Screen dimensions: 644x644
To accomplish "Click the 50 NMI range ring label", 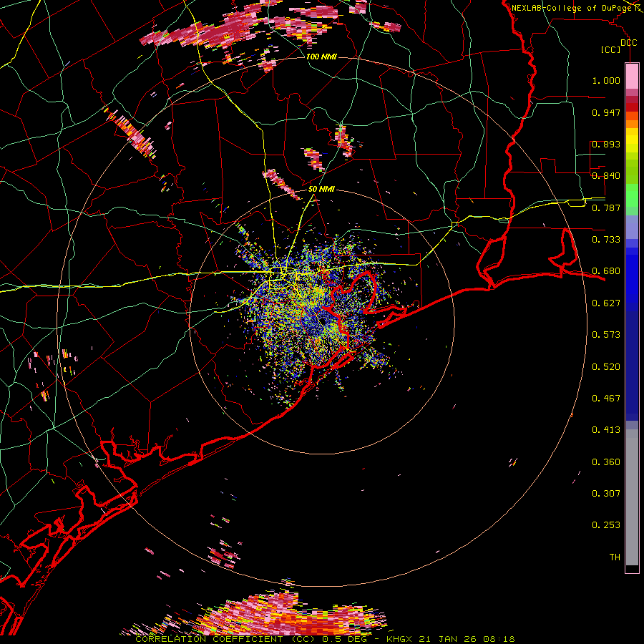I will pos(321,190).
